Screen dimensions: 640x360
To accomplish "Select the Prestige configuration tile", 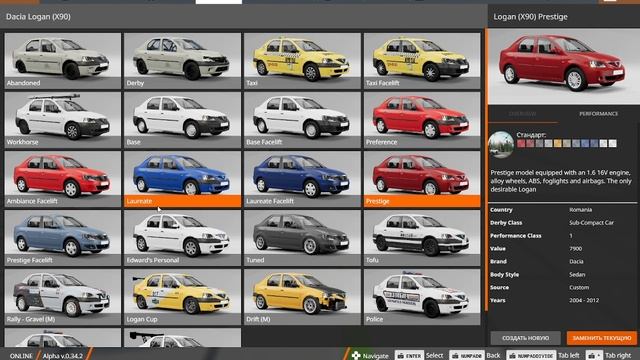I will 422,179.
